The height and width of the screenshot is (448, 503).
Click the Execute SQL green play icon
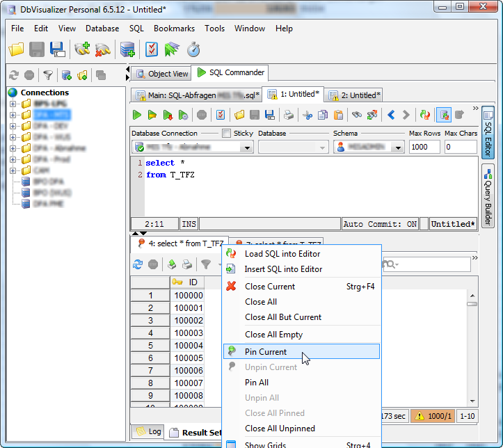(x=137, y=115)
